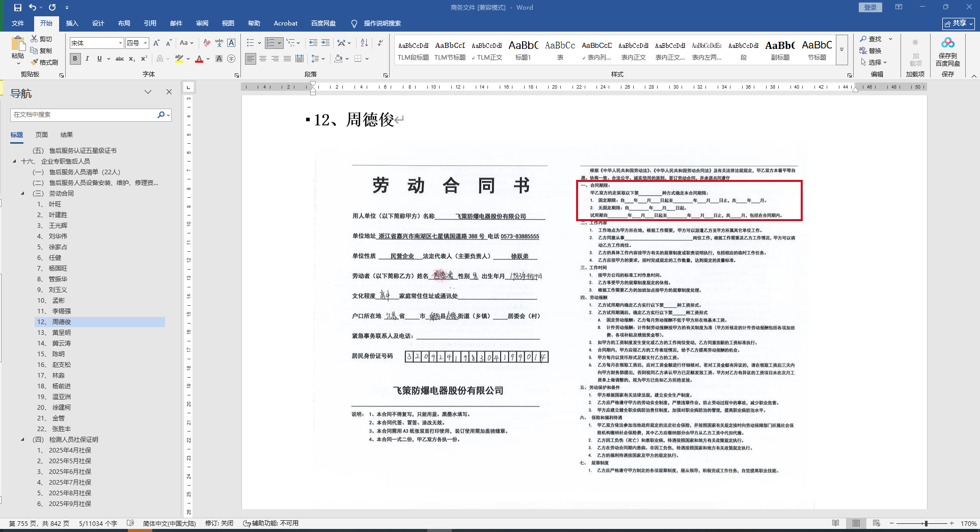Viewport: 980px width, 532px height.
Task: Click the Replace (替换) icon
Action: tap(863, 50)
